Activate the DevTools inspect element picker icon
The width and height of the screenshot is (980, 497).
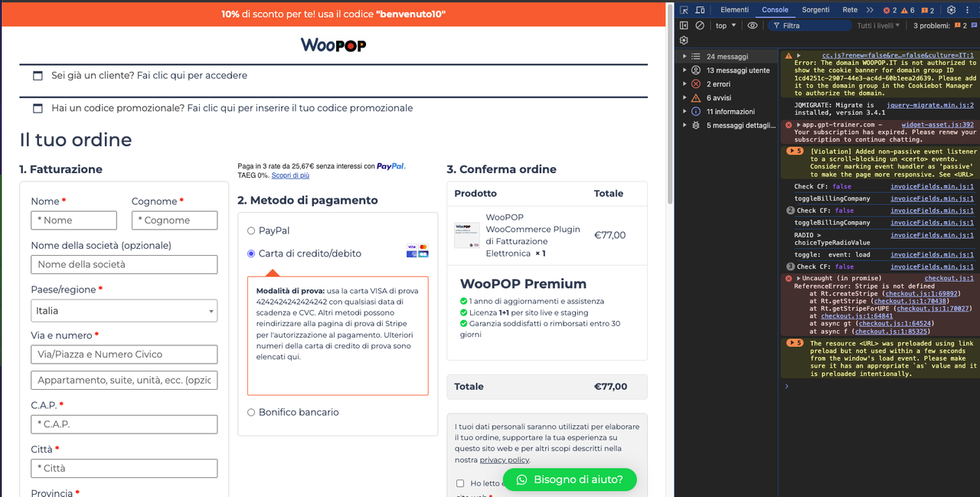click(684, 10)
